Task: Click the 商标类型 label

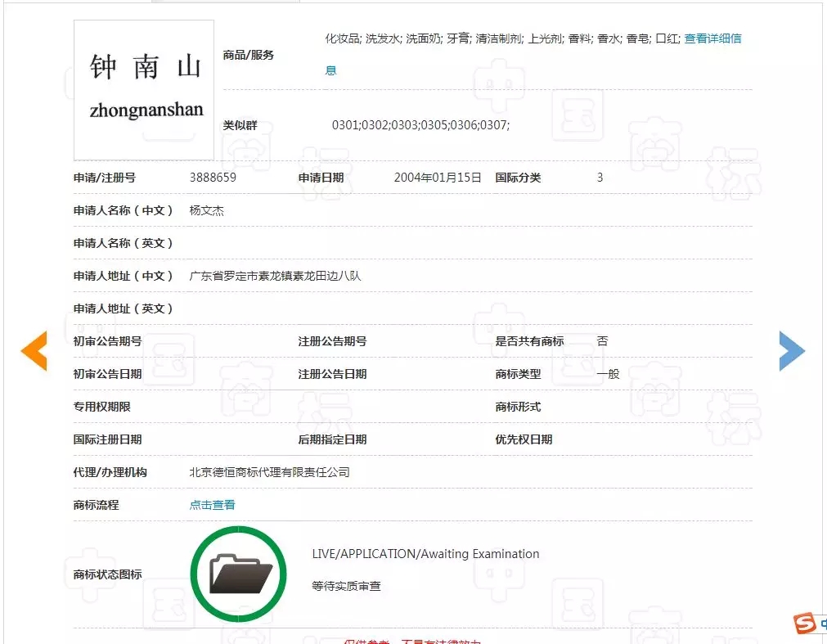Action: (x=518, y=374)
